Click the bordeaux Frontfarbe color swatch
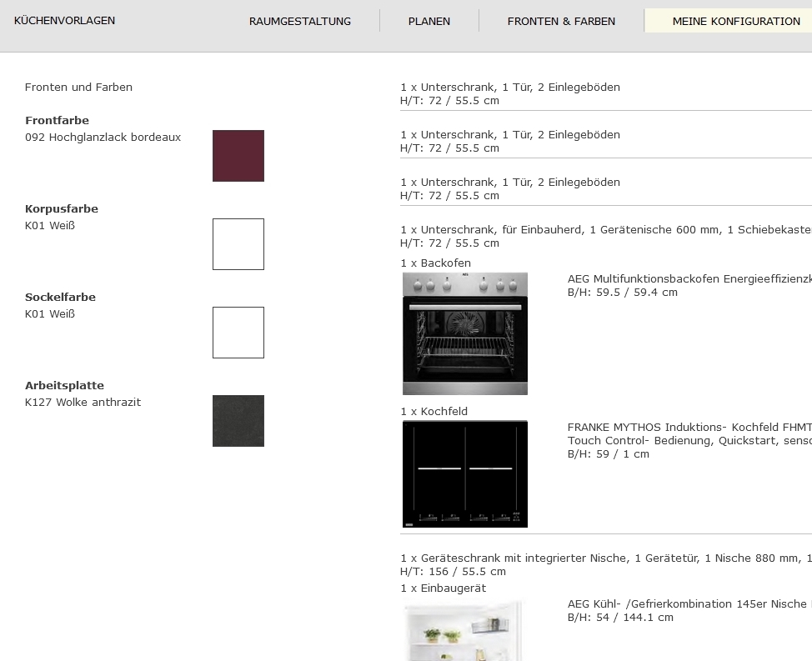Viewport: 812px width, 661px height. [x=238, y=156]
